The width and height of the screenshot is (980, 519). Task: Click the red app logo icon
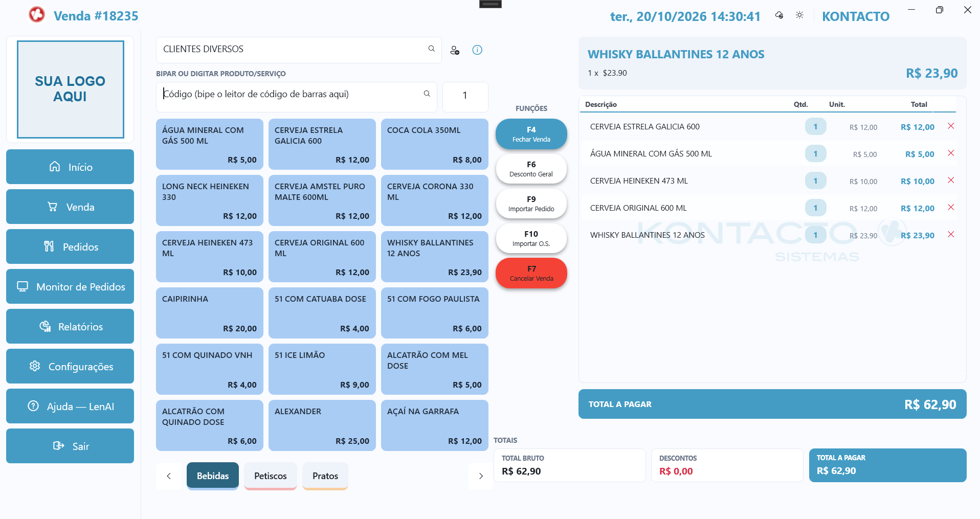coord(37,14)
